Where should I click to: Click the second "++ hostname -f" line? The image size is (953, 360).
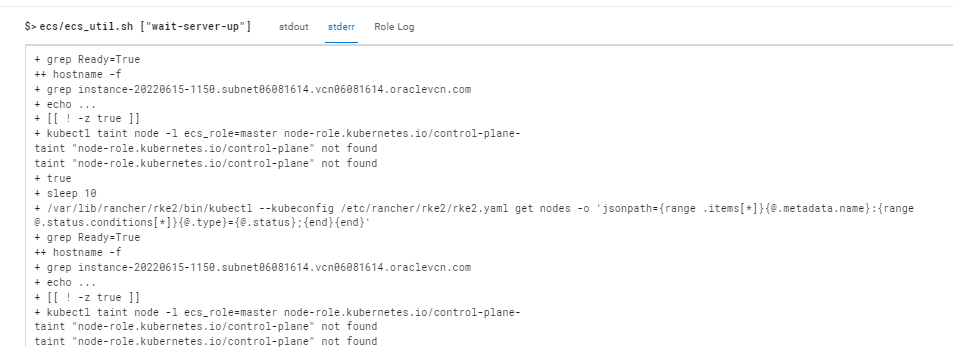78,252
